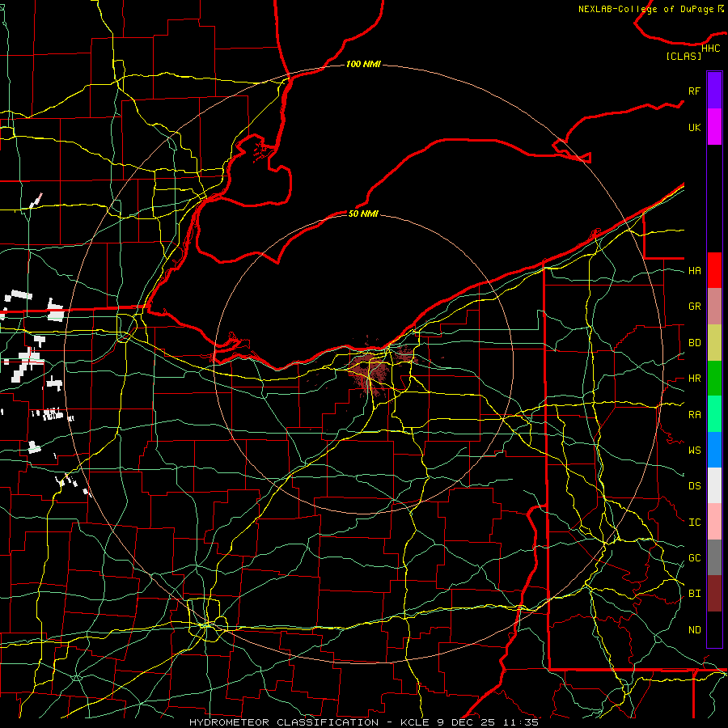Screen dimensions: 728x728
Task: Click the GC gray legend swatch
Action: tap(714, 557)
